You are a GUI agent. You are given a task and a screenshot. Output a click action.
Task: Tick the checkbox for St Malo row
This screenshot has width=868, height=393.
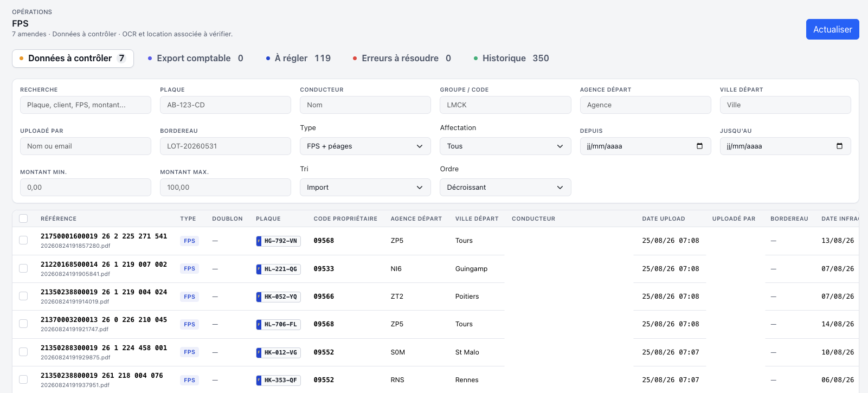23,352
